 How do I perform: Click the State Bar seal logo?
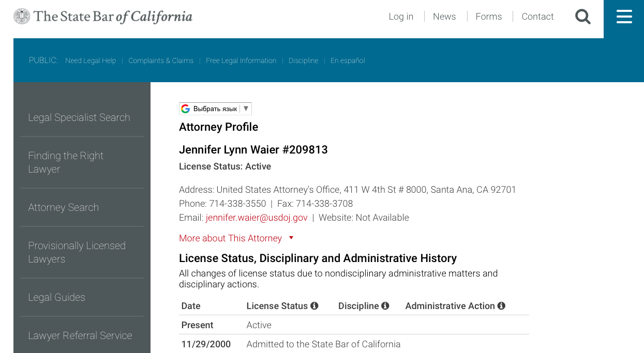[22, 17]
